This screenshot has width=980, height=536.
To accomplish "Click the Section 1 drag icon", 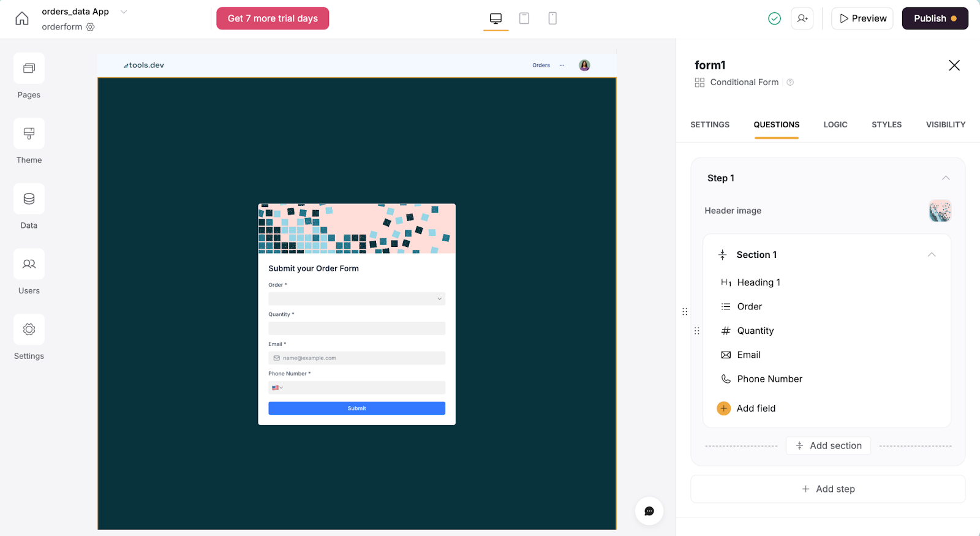I will [723, 255].
